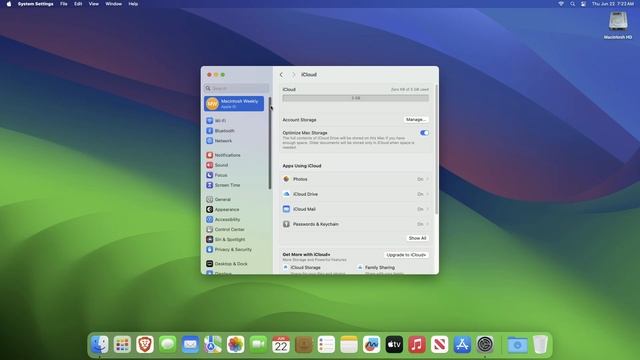
Task: Open Trash in the Dock
Action: click(x=540, y=344)
